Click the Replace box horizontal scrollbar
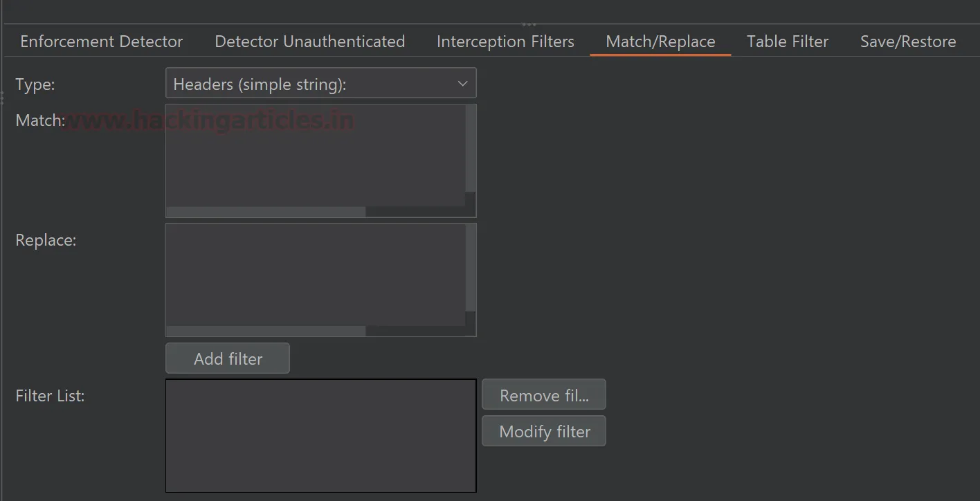The image size is (980, 501). tap(266, 331)
